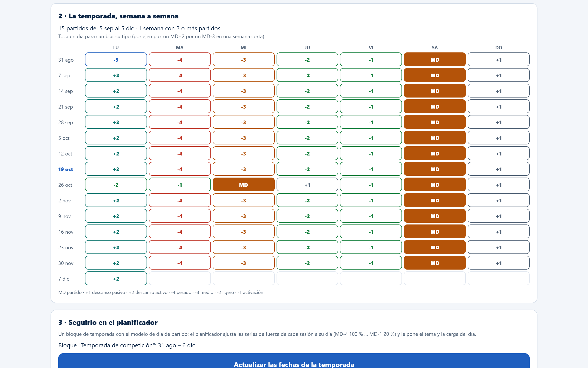This screenshot has height=368, width=588.
Task: Select the +2 cell in the 30 nov row
Action: click(116, 263)
